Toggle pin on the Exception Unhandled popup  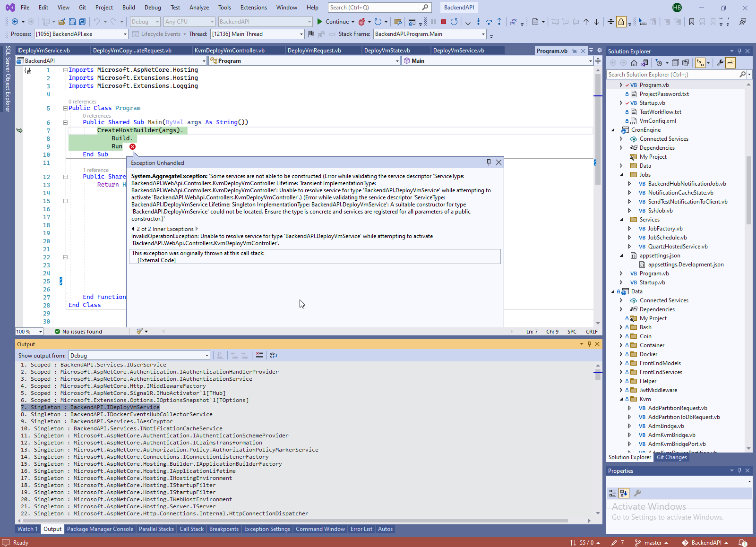(489, 162)
